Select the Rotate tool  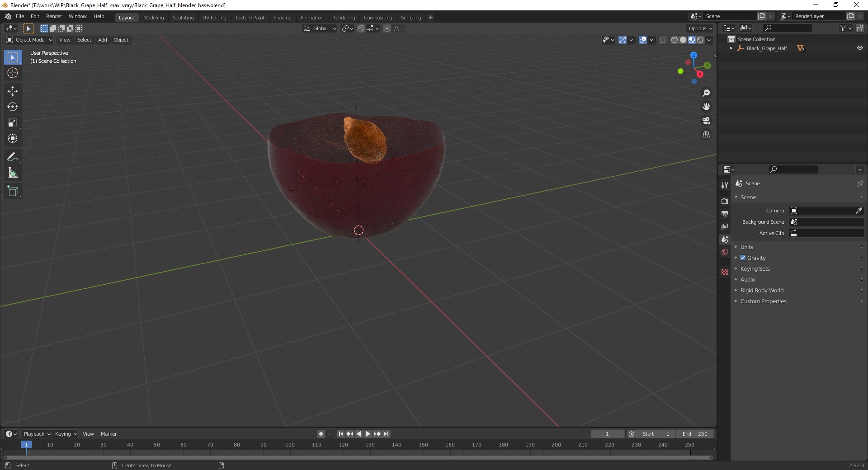(x=13, y=107)
